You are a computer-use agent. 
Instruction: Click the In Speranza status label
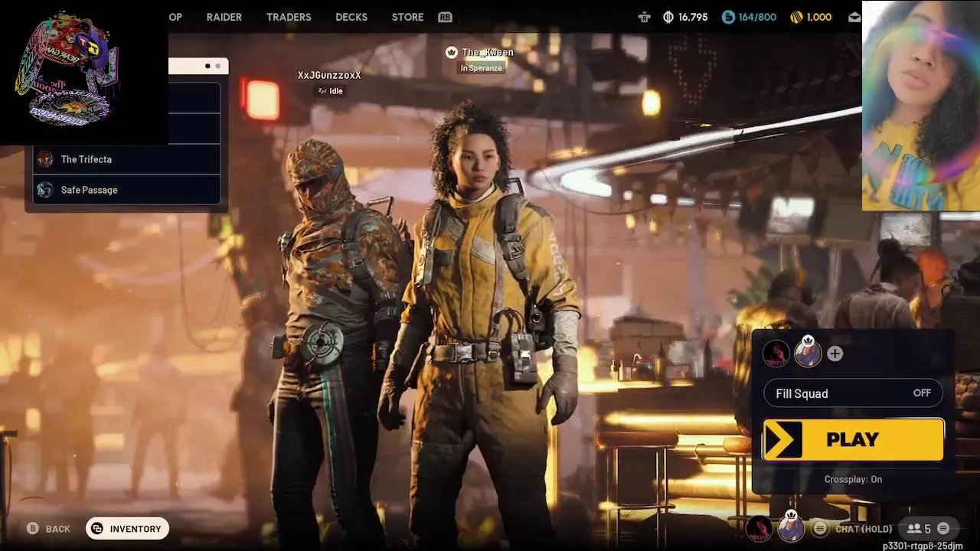point(481,68)
